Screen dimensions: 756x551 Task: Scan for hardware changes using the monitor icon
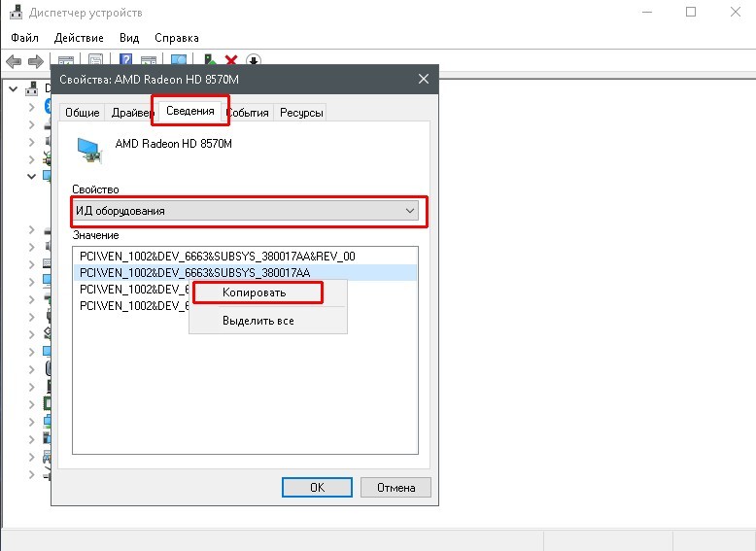coord(179,60)
